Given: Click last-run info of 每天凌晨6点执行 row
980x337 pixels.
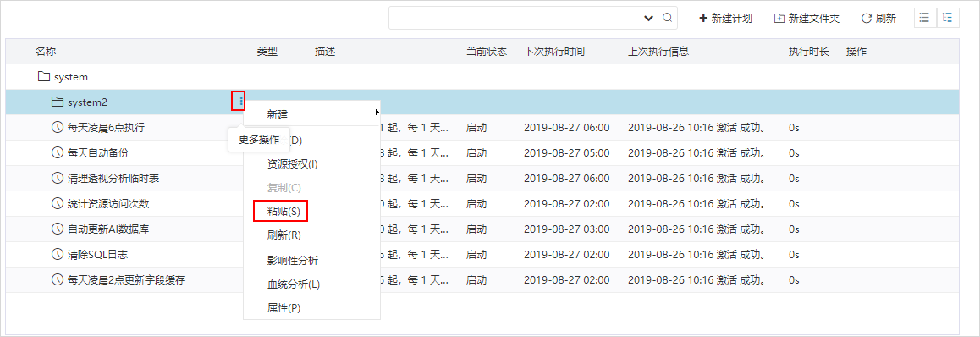Looking at the screenshot, I should [x=698, y=128].
